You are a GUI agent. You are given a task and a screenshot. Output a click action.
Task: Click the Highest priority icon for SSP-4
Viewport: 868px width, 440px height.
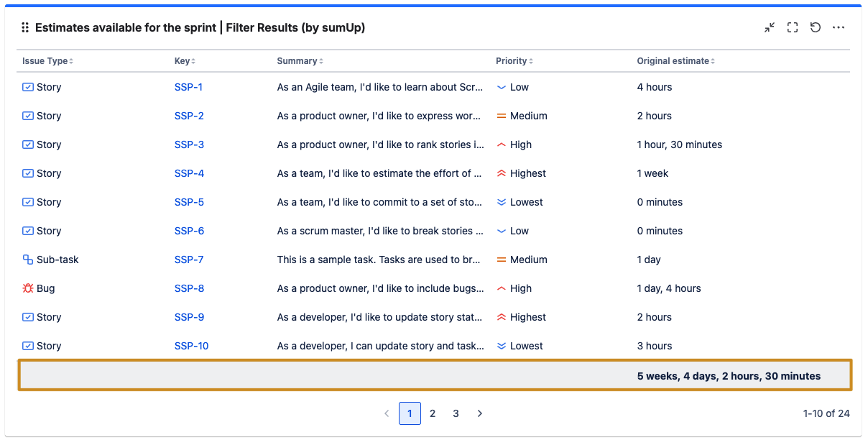tap(502, 173)
